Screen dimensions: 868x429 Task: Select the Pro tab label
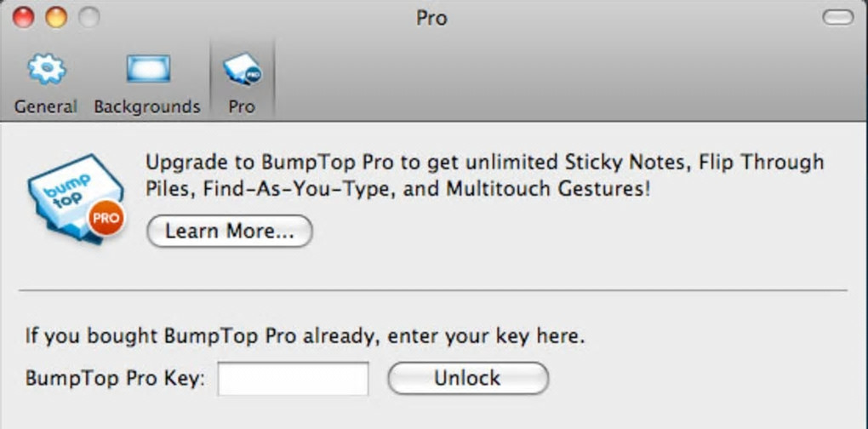click(x=241, y=107)
